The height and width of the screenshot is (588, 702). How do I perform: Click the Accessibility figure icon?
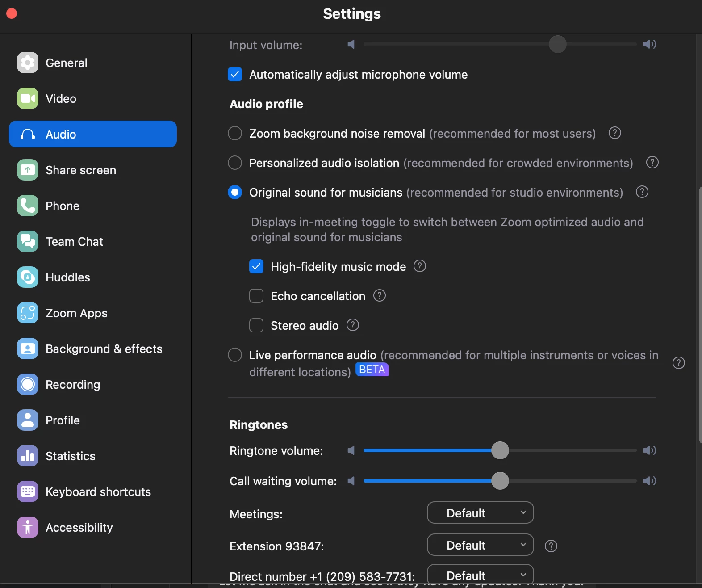[28, 527]
